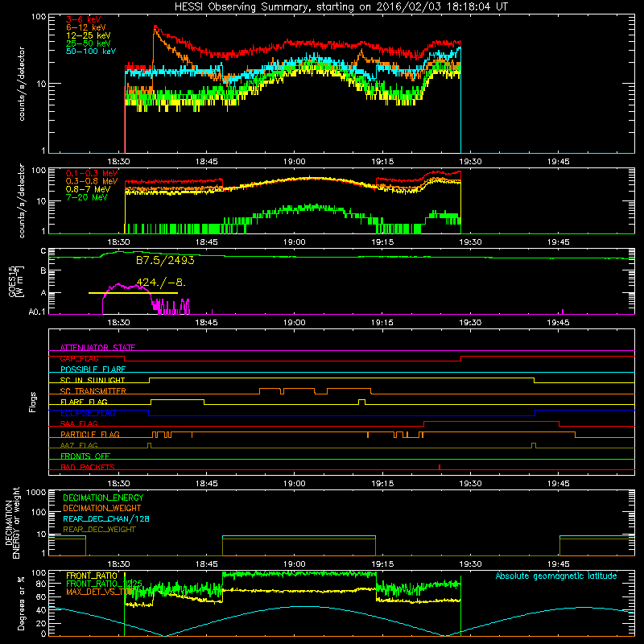Click the DECIMATION ENERGY or weight axis title
The image size is (644, 644).
click(13, 522)
